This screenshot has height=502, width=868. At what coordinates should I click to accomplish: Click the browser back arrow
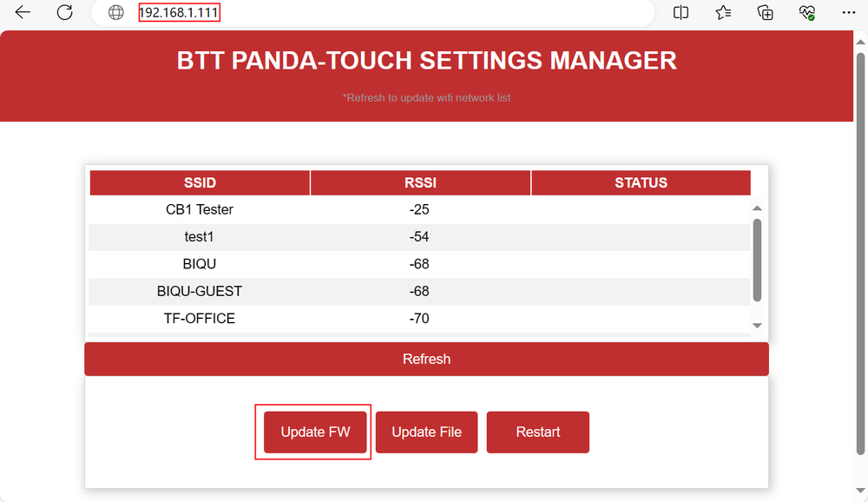click(23, 12)
